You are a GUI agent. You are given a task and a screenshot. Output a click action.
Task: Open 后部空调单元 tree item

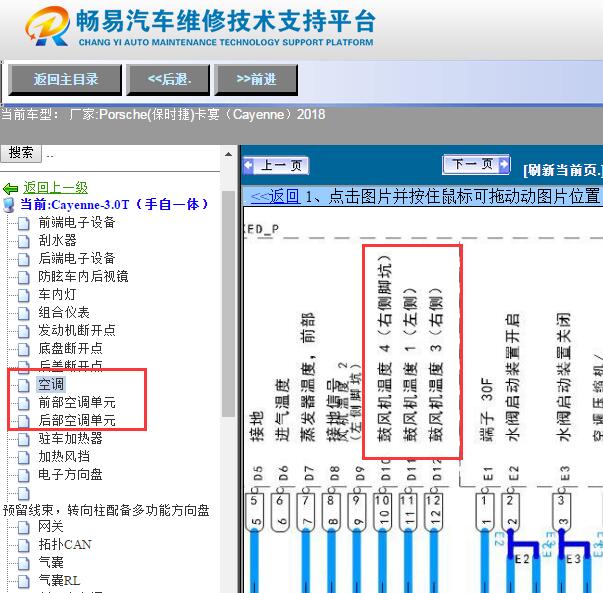pos(77,420)
